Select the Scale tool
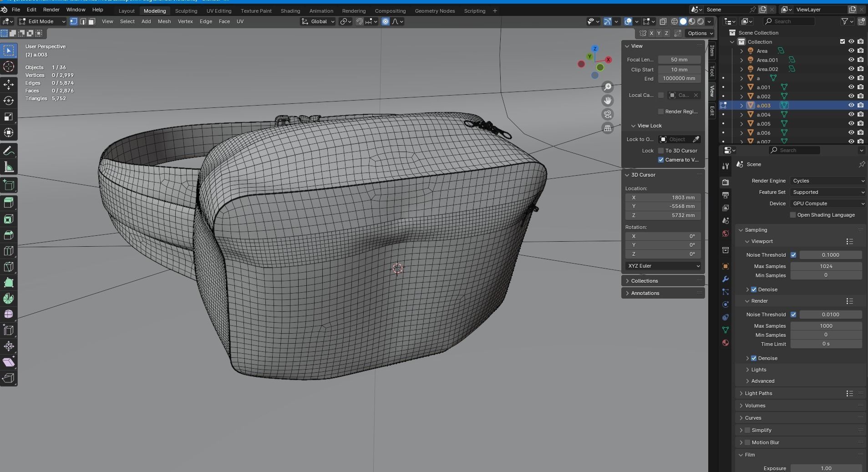 tap(9, 117)
